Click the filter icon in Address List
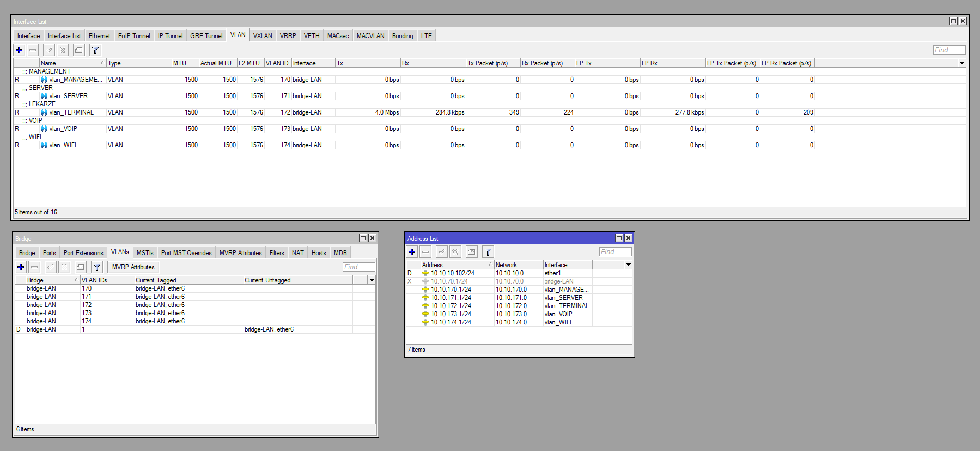This screenshot has width=980, height=451. 488,252
